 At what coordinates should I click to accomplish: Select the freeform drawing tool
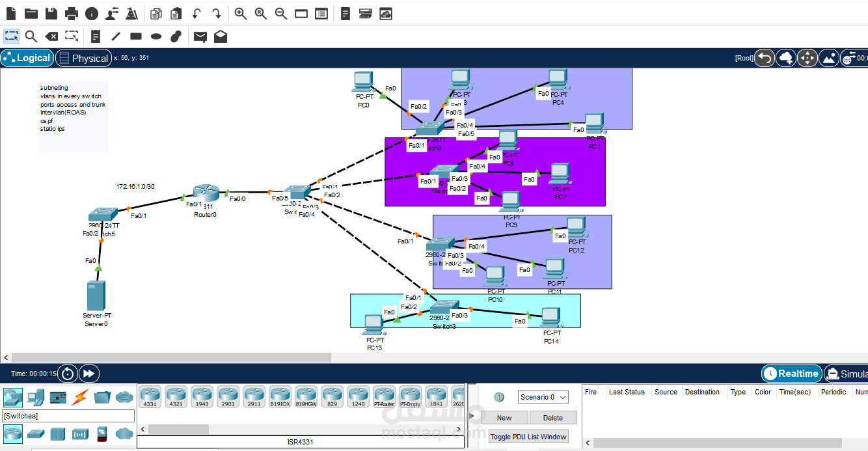[x=176, y=36]
